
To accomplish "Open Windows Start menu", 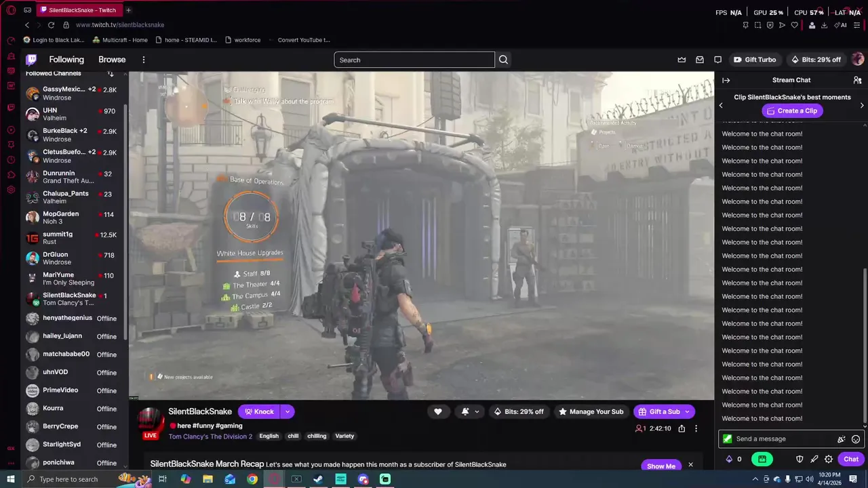I will coord(10,479).
